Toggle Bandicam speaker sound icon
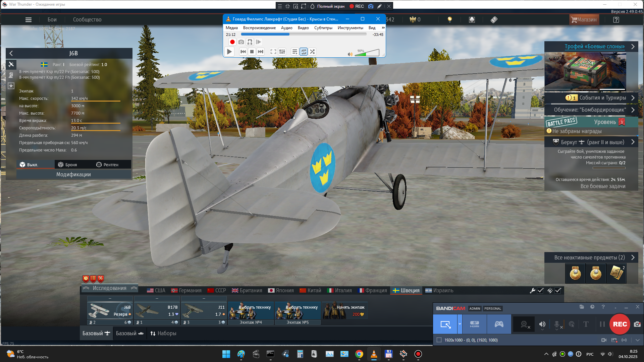 tap(542, 324)
